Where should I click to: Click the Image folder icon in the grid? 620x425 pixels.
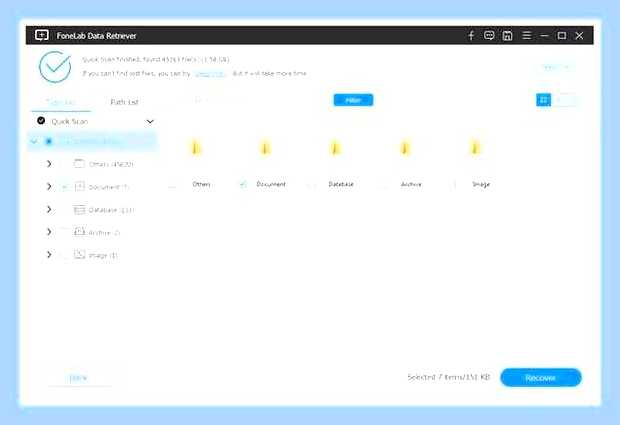[474, 148]
